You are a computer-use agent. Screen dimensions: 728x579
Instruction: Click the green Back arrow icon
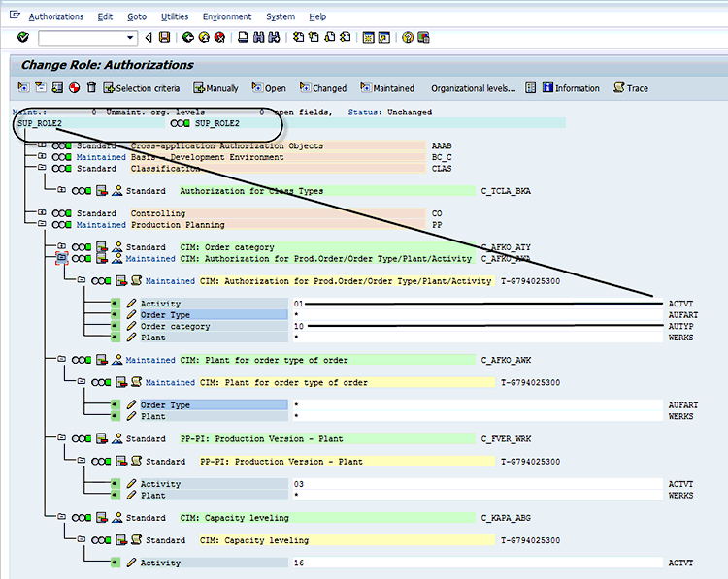pos(188,37)
